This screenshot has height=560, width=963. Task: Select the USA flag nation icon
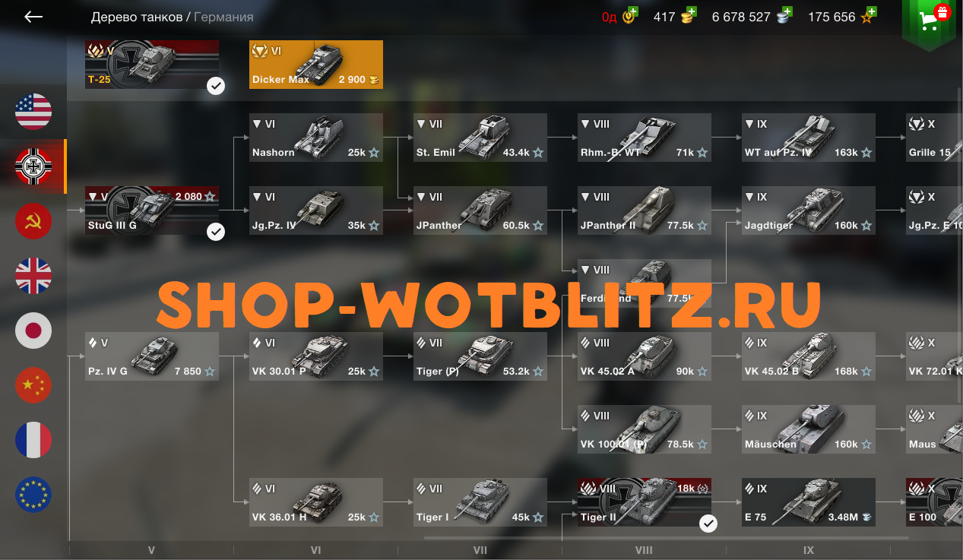(33, 112)
